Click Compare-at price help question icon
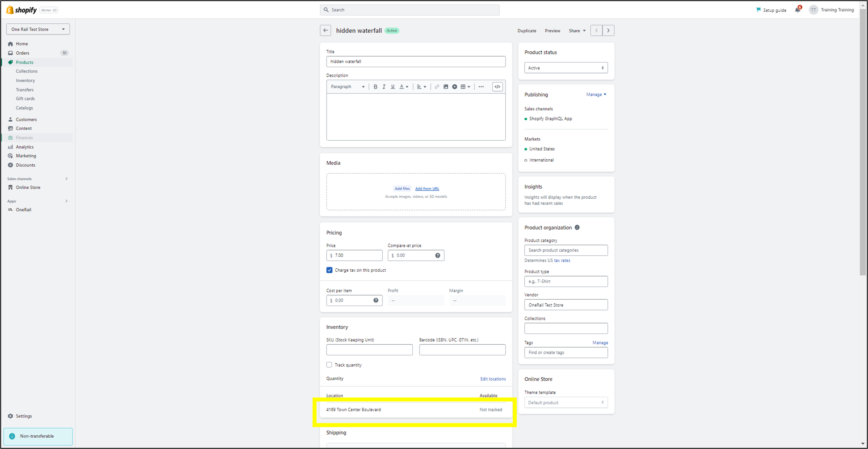Viewport: 868px width, 449px height. click(x=437, y=255)
